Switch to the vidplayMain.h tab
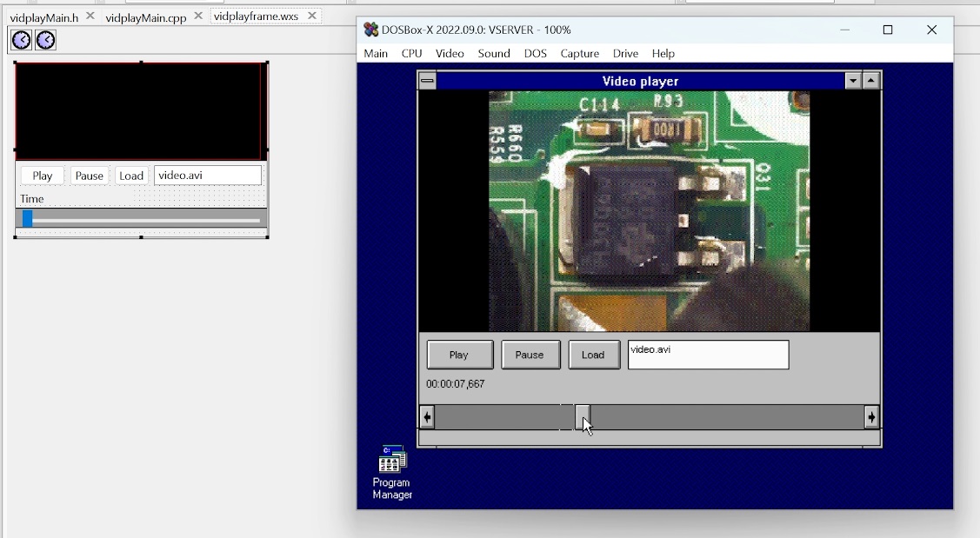Screen dimensions: 980x538 coord(43,17)
